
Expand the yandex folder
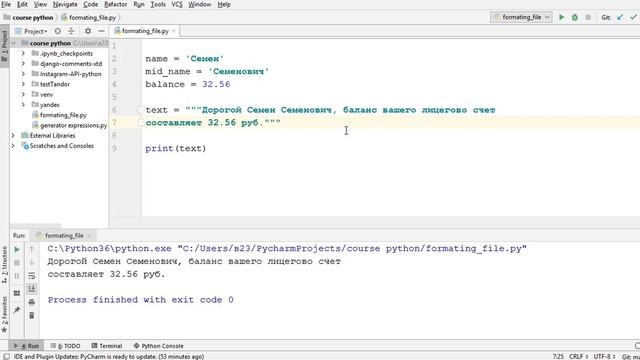tap(23, 104)
